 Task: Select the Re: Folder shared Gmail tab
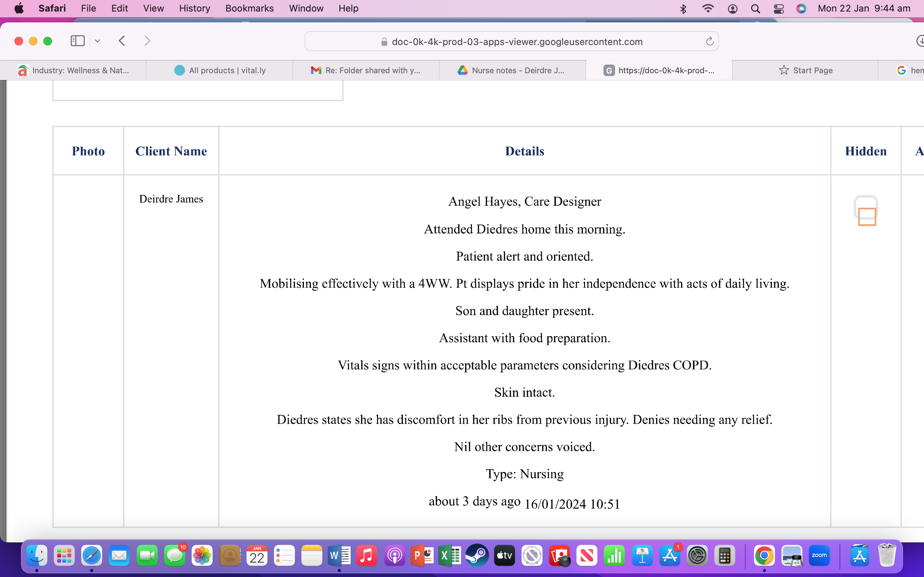366,70
